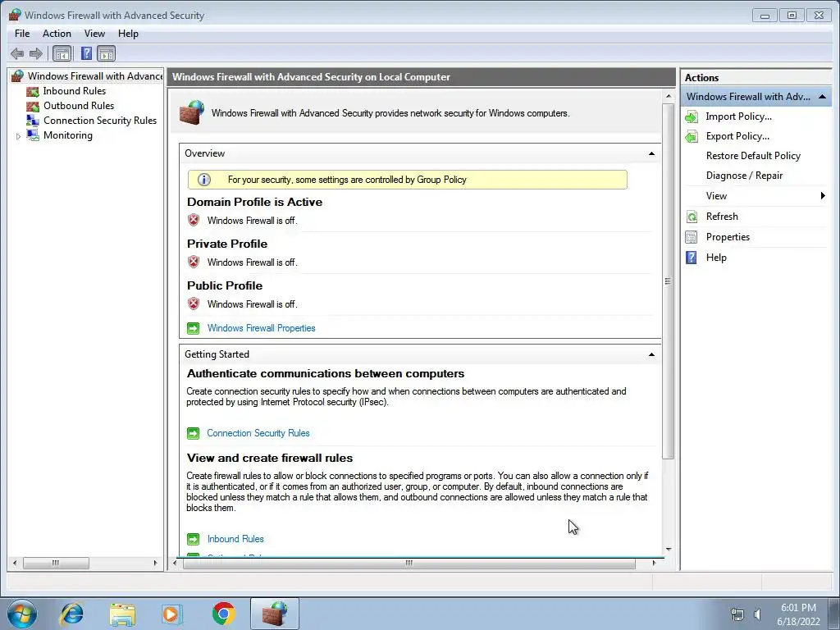The height and width of the screenshot is (630, 840).
Task: Click 'Domain Profile is Active' heading
Action: pyautogui.click(x=254, y=202)
